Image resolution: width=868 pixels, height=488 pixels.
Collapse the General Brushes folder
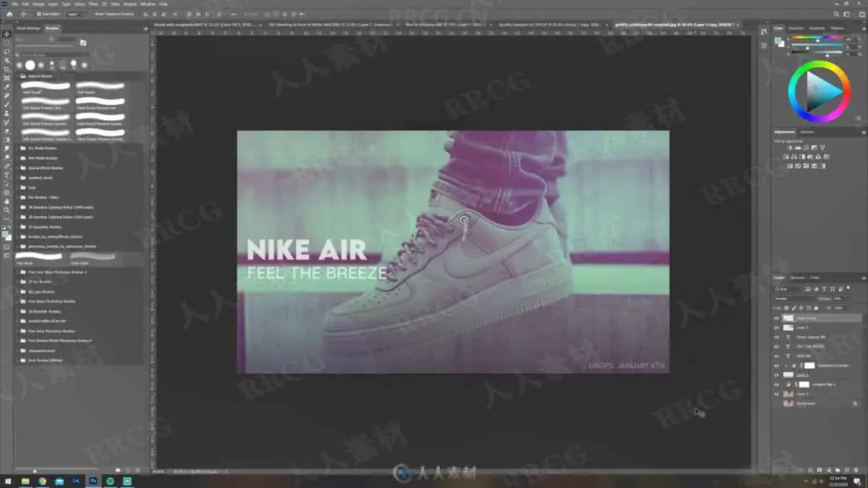pos(18,75)
